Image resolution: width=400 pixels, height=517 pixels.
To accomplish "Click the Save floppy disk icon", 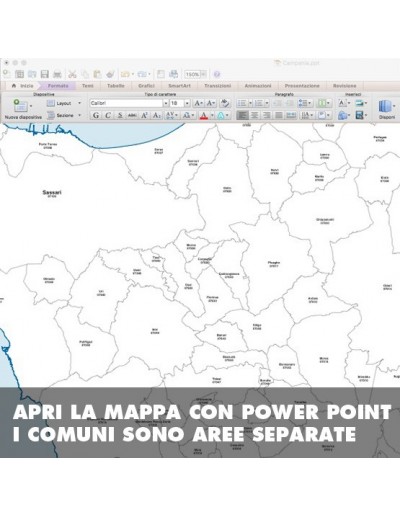I will (x=44, y=74).
